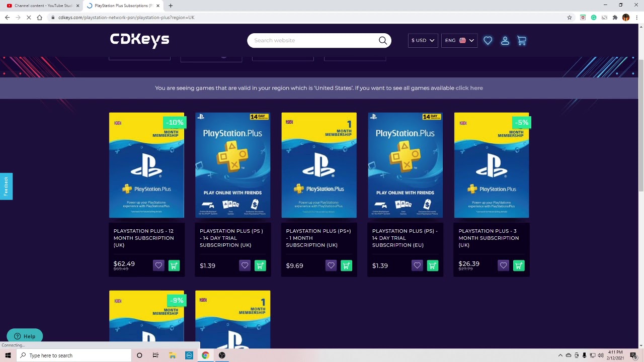This screenshot has height=362, width=644.
Task: Add 14 Day Trial (EU) to cart
Action: [433, 265]
